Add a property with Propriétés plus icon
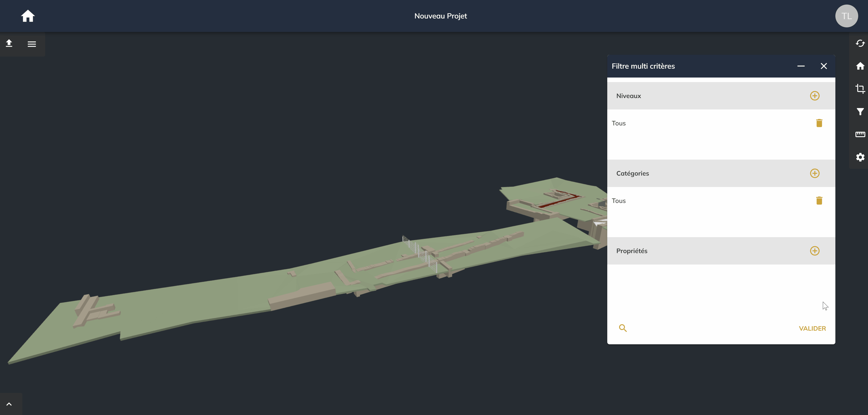This screenshot has height=415, width=868. pos(814,251)
